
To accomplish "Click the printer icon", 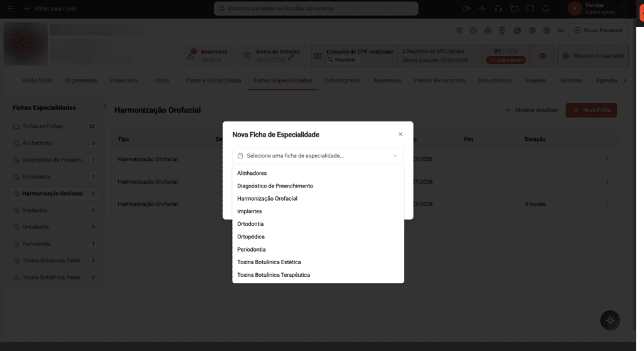I will [x=487, y=30].
